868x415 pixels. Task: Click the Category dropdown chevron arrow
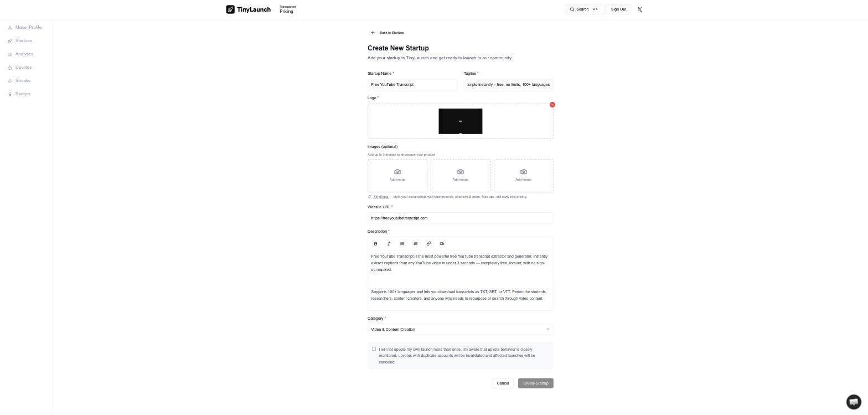pyautogui.click(x=548, y=329)
